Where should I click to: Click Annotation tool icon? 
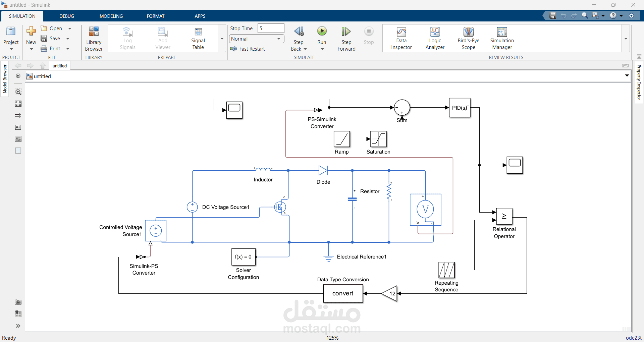[x=18, y=127]
